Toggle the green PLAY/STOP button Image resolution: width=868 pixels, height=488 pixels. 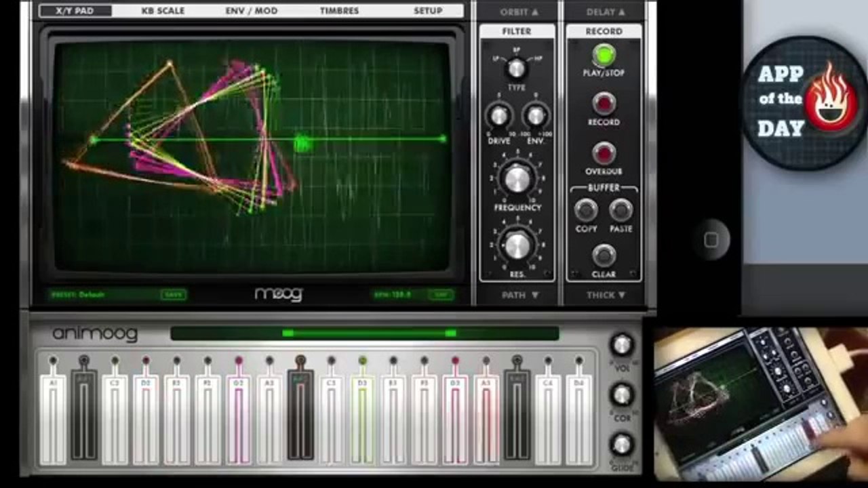[x=604, y=55]
